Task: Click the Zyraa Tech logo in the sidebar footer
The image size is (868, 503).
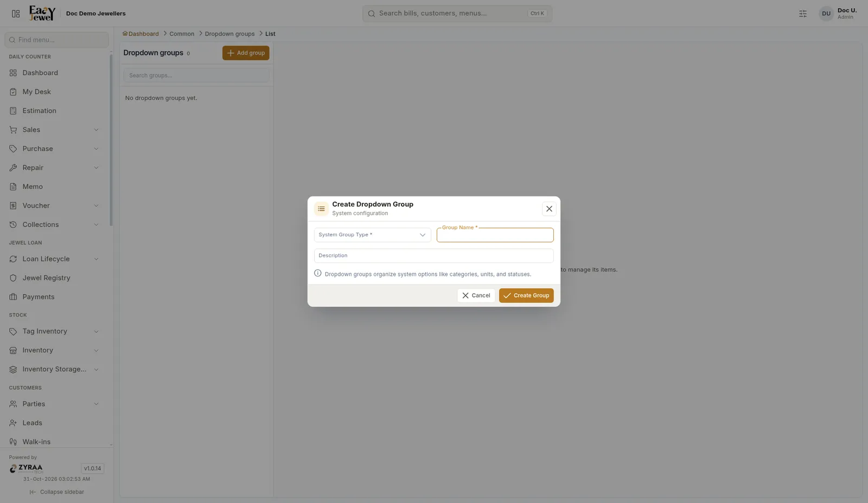Action: (26, 468)
